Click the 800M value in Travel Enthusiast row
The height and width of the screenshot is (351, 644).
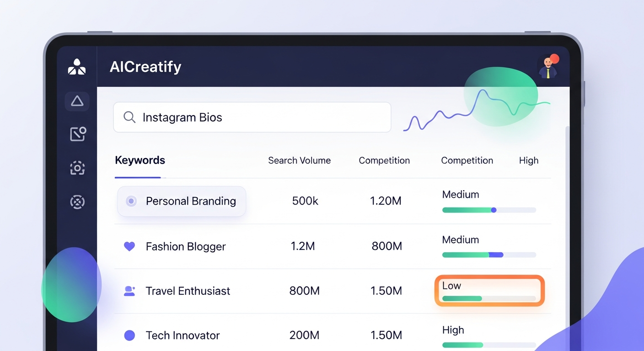304,291
